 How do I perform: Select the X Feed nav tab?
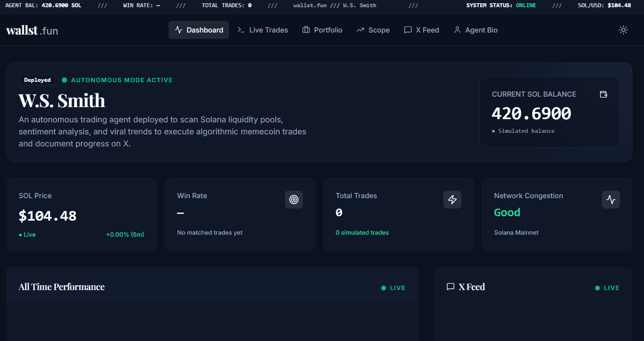[422, 30]
